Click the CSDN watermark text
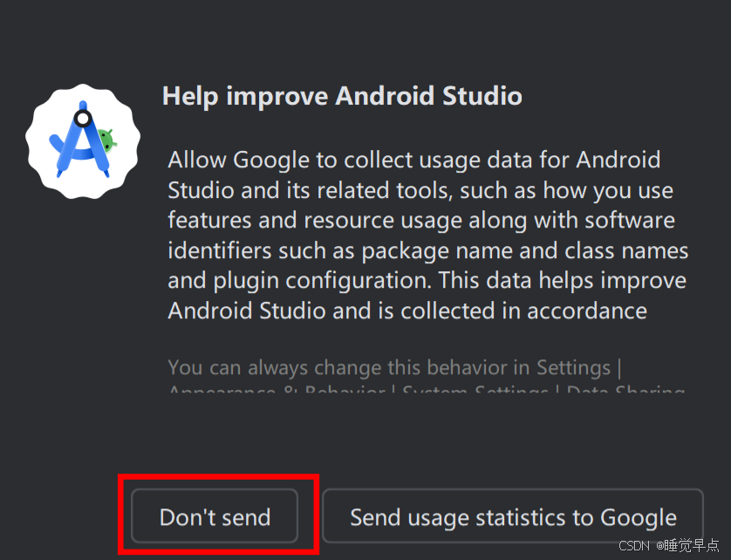The height and width of the screenshot is (560, 731). tap(634, 546)
